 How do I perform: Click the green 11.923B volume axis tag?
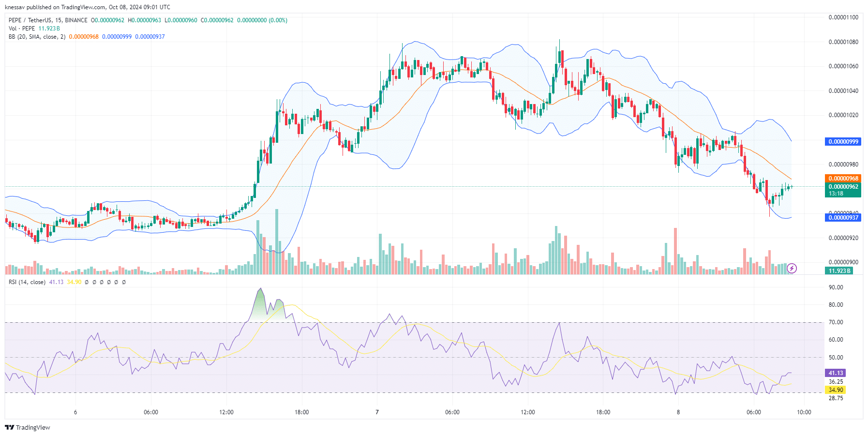(x=839, y=271)
